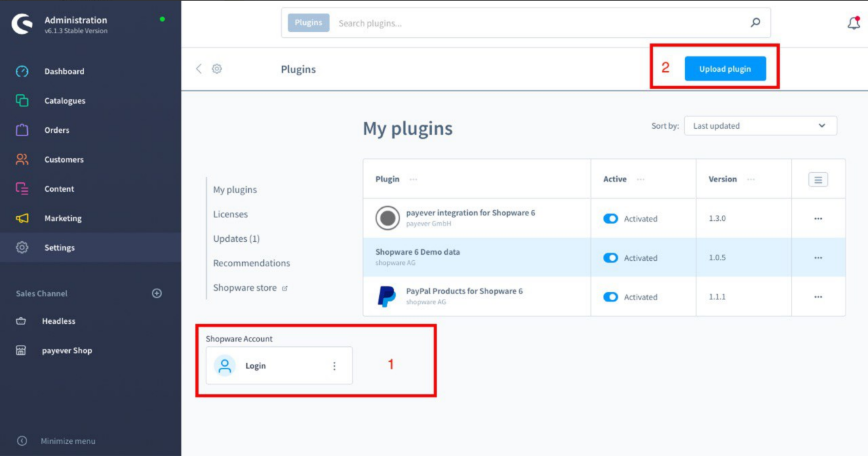Click the payever integration for Shopware 6 name
Image resolution: width=868 pixels, height=456 pixels.
[x=471, y=213]
